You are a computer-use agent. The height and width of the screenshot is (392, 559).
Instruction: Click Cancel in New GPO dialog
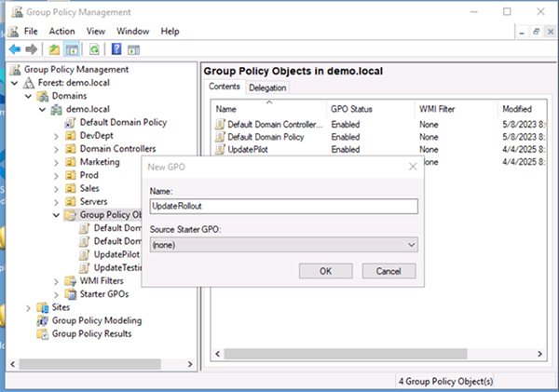388,271
